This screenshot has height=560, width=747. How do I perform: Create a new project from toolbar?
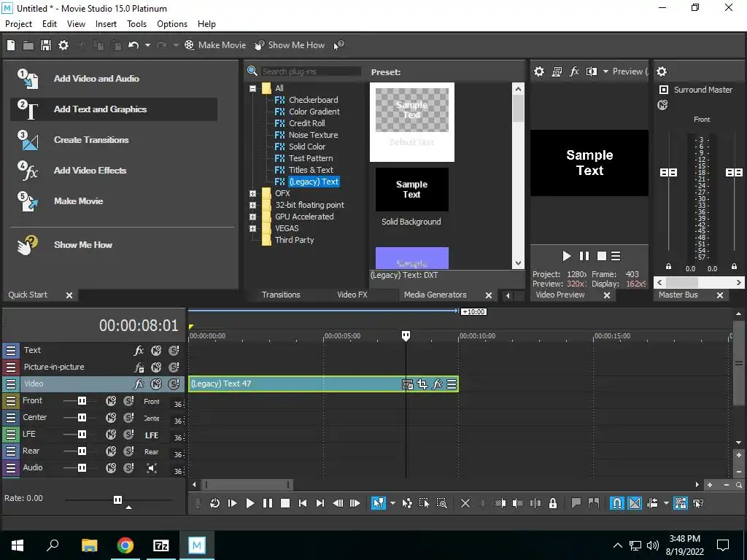[x=11, y=45]
